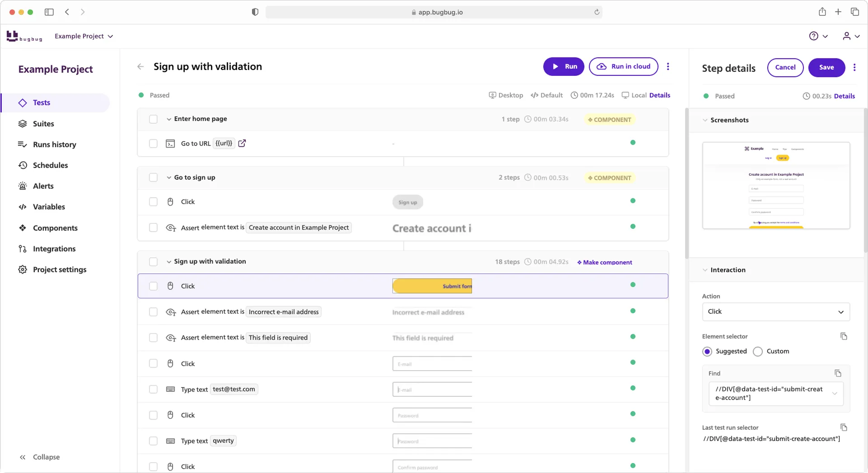Open the Integrations section
Viewport: 868px width, 473px height.
coord(54,249)
